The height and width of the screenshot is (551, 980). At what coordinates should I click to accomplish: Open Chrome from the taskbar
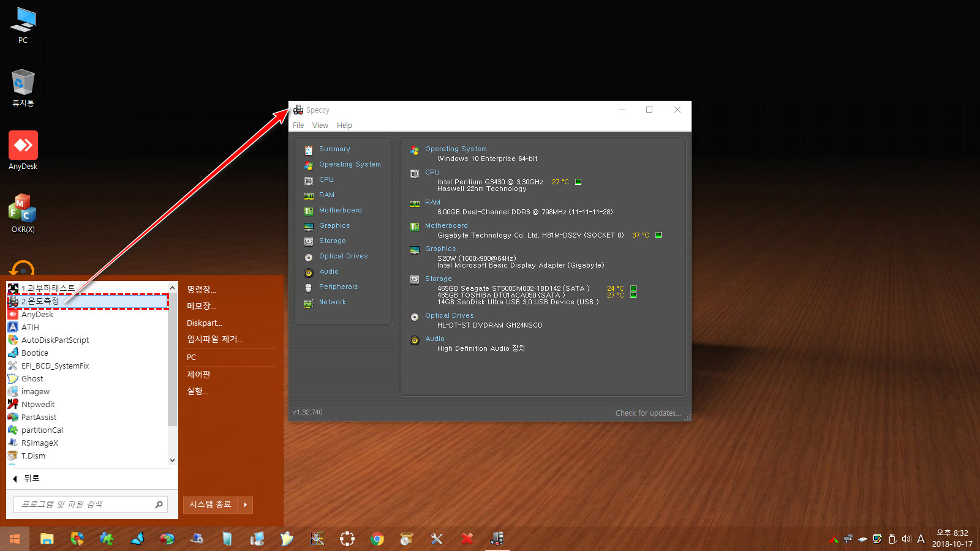click(377, 539)
